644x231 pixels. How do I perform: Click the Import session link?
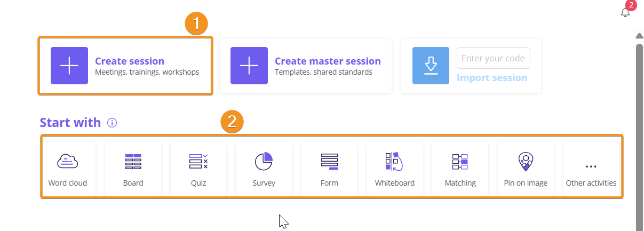(x=492, y=78)
